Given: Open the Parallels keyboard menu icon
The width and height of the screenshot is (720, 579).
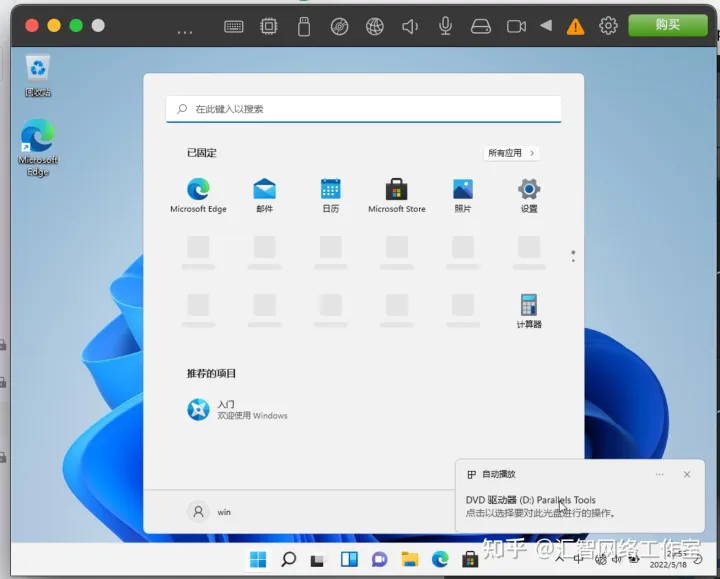Looking at the screenshot, I should (234, 26).
